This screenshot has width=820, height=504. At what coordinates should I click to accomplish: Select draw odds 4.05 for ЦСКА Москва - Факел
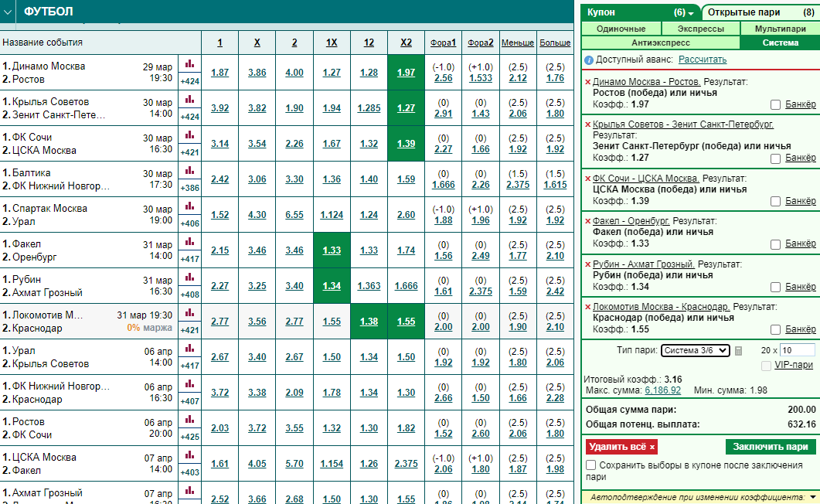coord(257,464)
